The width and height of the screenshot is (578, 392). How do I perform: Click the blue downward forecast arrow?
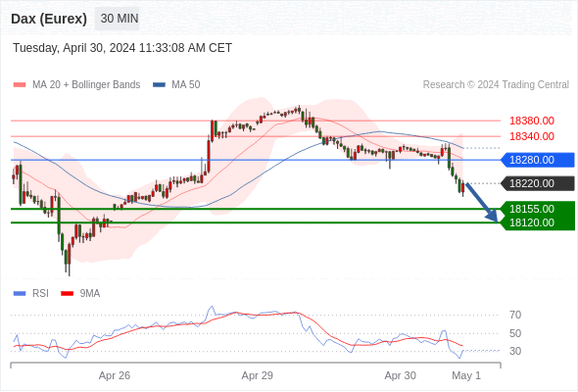tap(482, 203)
